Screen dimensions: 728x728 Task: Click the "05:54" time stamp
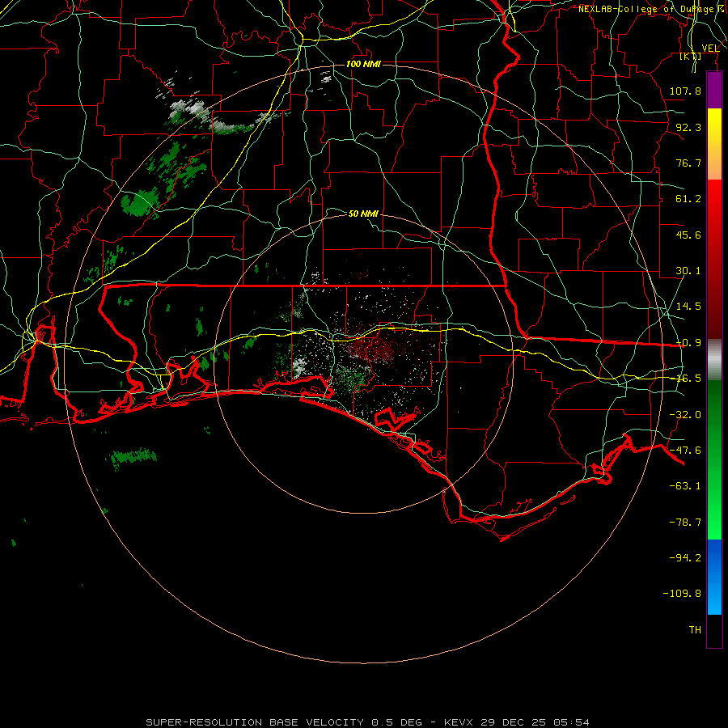pyautogui.click(x=572, y=722)
